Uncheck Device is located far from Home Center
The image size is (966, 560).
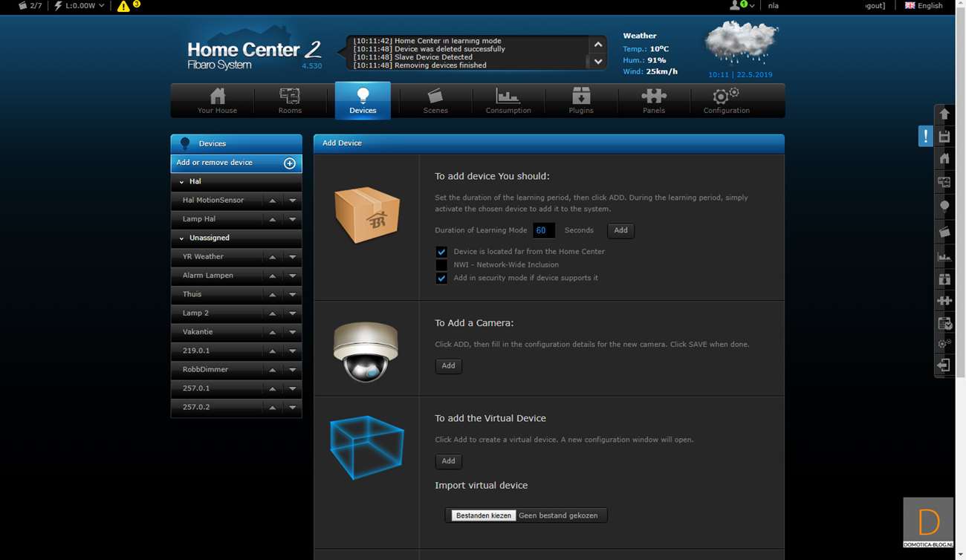click(x=441, y=252)
